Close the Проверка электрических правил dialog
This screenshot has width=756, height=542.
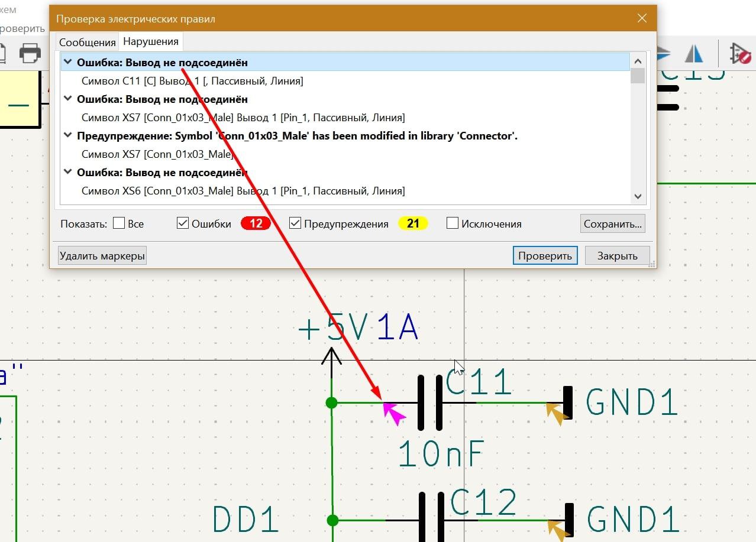[x=642, y=18]
